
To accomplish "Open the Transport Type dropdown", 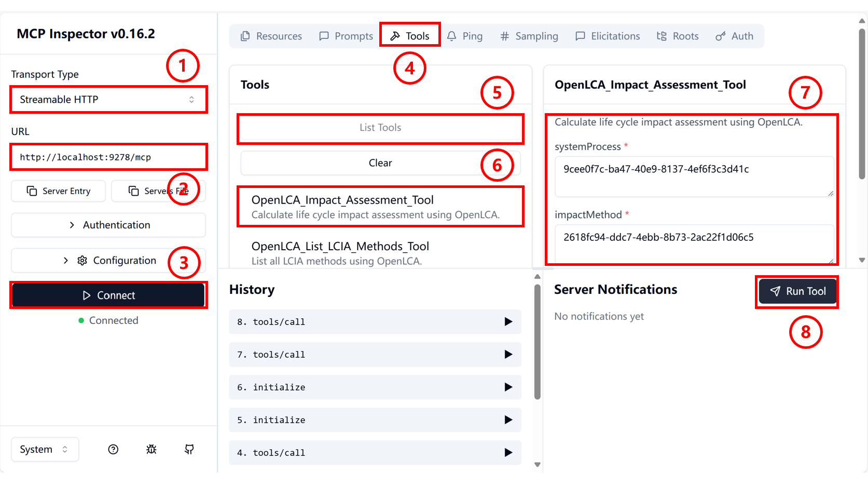I will coord(108,100).
